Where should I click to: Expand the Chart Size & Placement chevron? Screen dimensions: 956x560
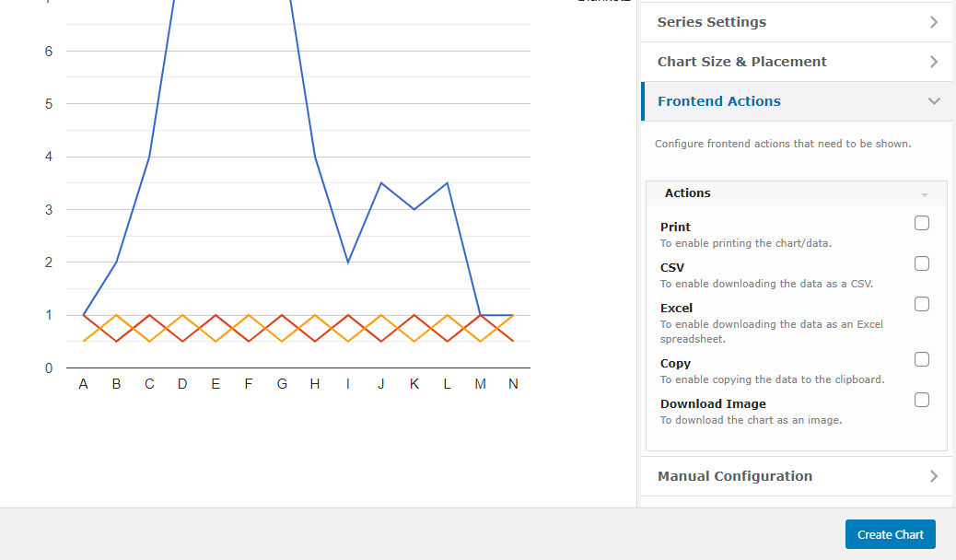tap(934, 62)
